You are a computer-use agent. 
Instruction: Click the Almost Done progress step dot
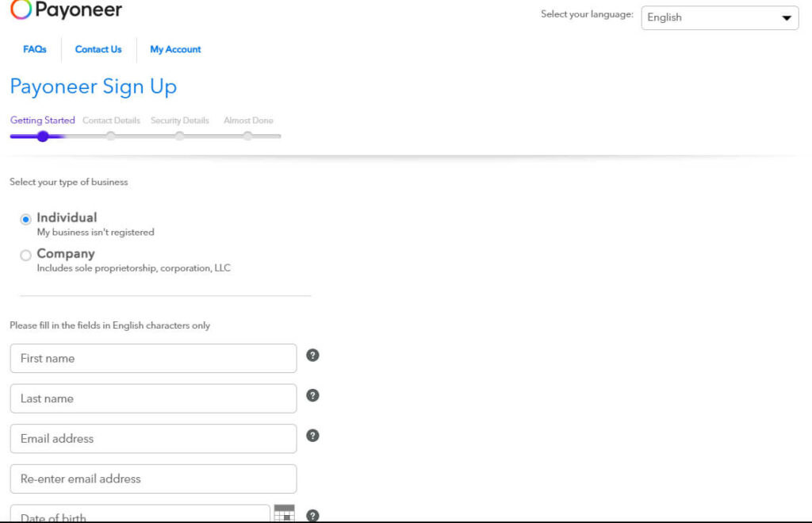pos(248,137)
